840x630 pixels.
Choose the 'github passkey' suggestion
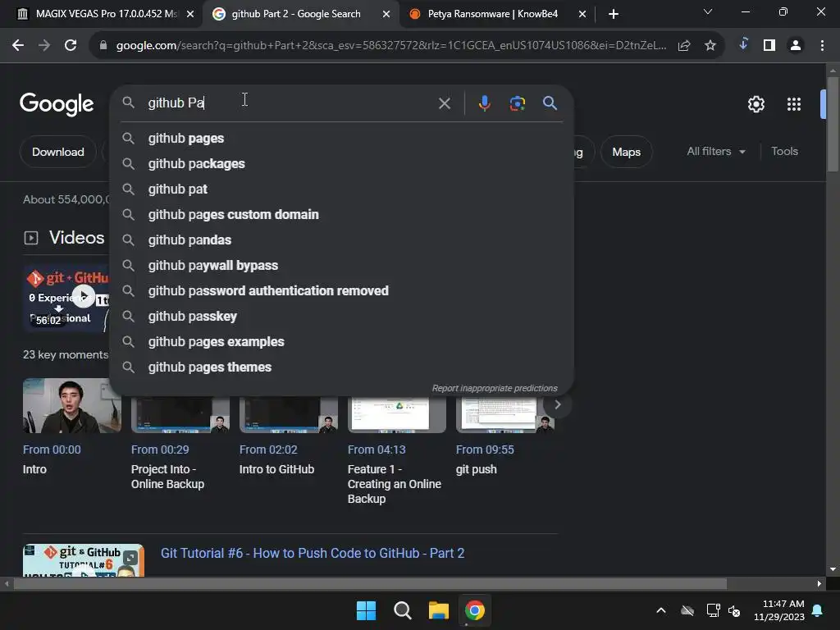[x=341, y=316]
